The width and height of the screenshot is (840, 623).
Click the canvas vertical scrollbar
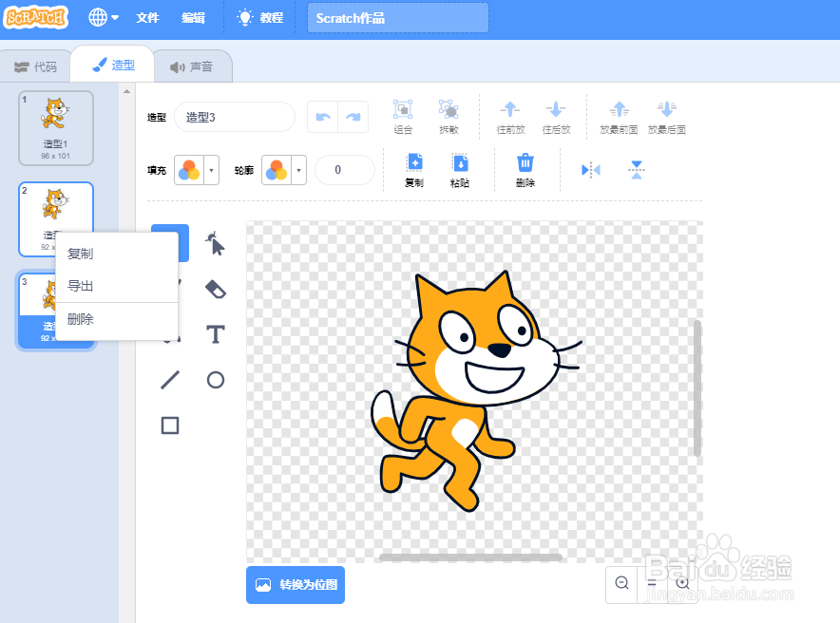point(697,388)
